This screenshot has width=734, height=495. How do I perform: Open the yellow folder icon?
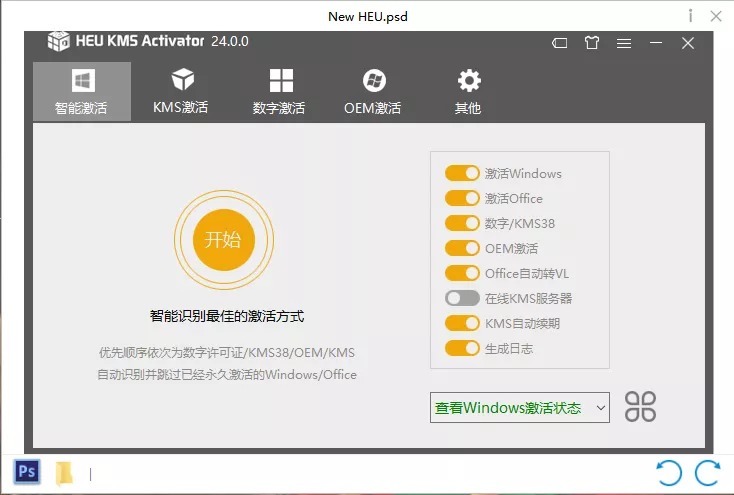64,473
